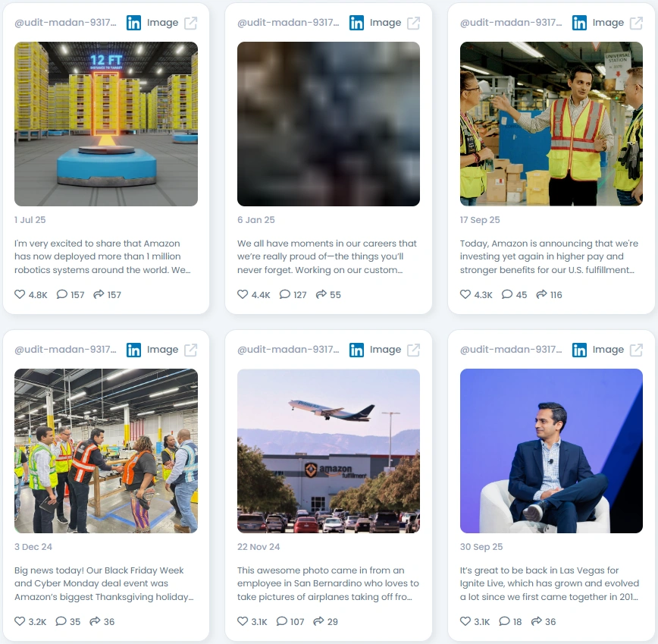
Task: Open external link on the 6 Jan 25 post
Action: [x=413, y=23]
